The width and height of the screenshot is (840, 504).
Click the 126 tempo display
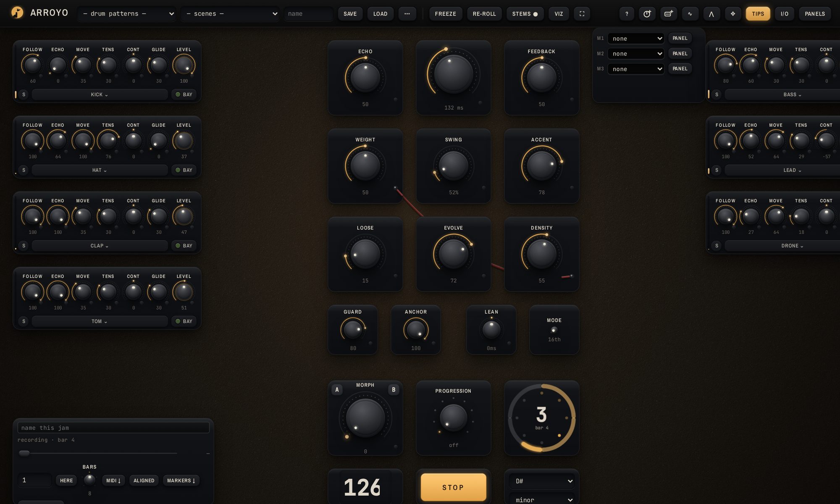[x=362, y=487]
